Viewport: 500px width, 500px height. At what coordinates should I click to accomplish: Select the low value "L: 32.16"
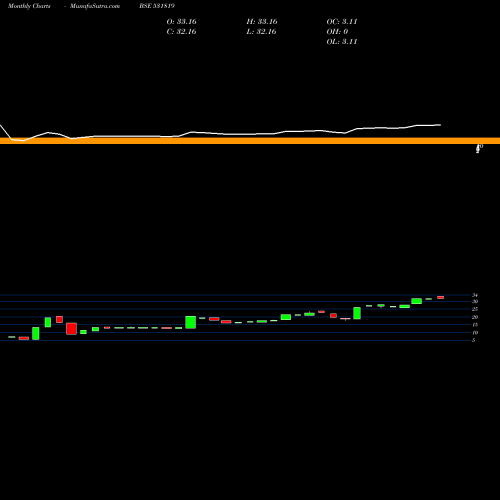coord(262,32)
